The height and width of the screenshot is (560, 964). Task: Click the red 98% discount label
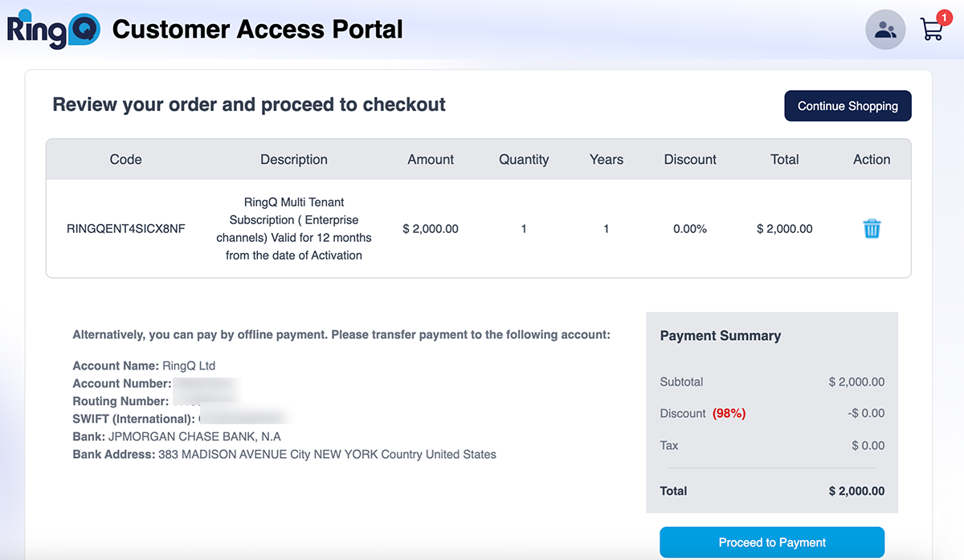click(x=729, y=413)
